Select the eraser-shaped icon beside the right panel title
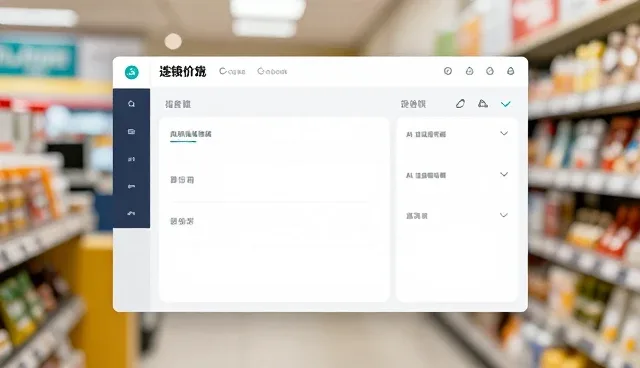The height and width of the screenshot is (368, 640). [x=460, y=104]
